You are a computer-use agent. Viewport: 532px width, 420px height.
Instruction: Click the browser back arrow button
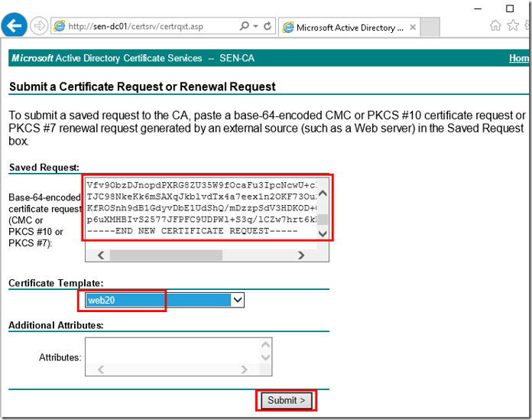(14, 25)
